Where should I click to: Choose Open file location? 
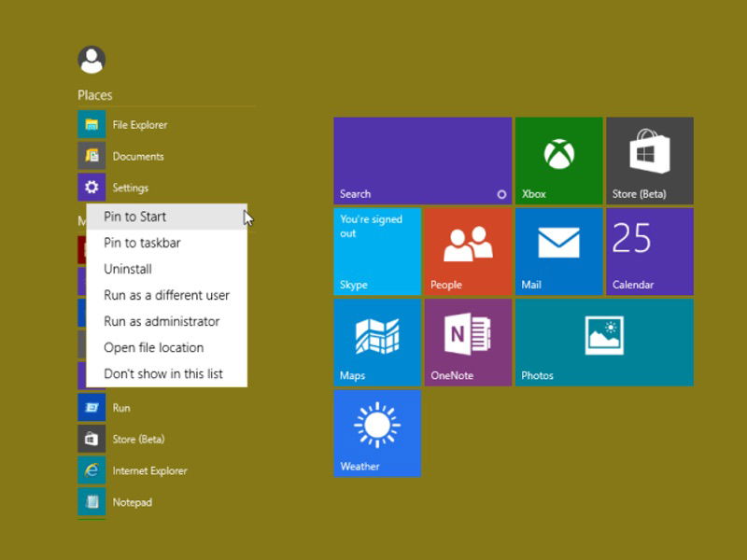(167, 347)
